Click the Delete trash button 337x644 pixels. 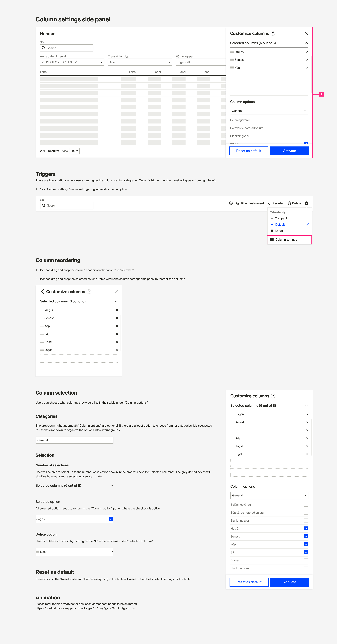294,203
